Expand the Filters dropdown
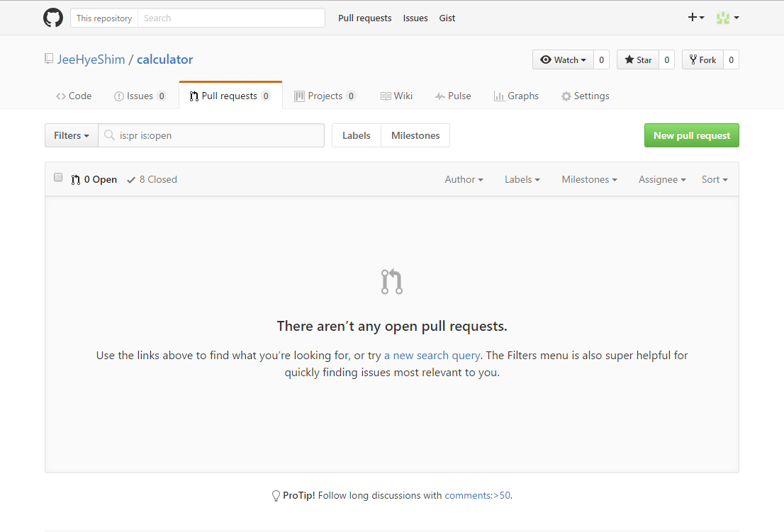 (x=72, y=135)
